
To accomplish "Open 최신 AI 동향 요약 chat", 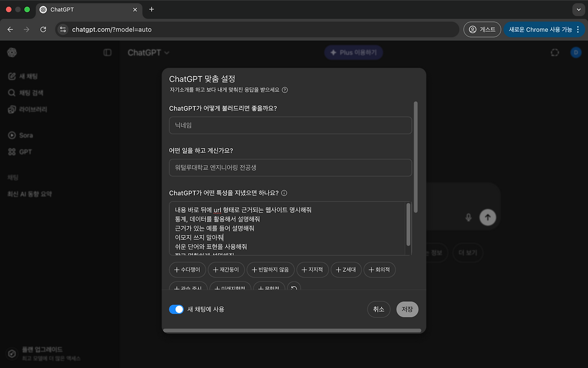I will [30, 194].
